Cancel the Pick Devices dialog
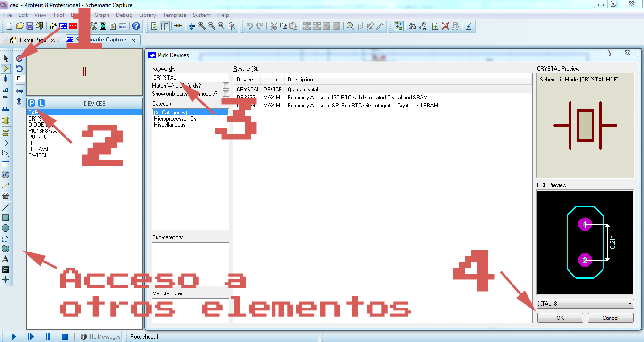Screen dimensions: 644x342 pos(611,318)
